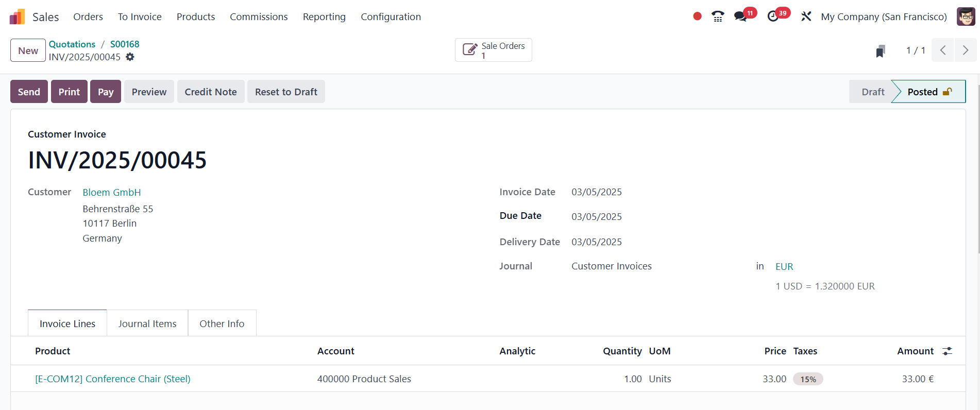Click the red recording indicator dot

tap(697, 16)
